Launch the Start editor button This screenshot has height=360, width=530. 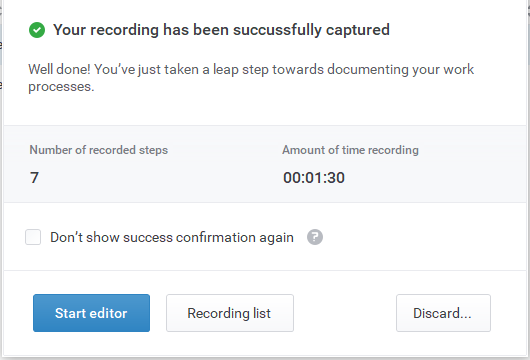pos(91,313)
